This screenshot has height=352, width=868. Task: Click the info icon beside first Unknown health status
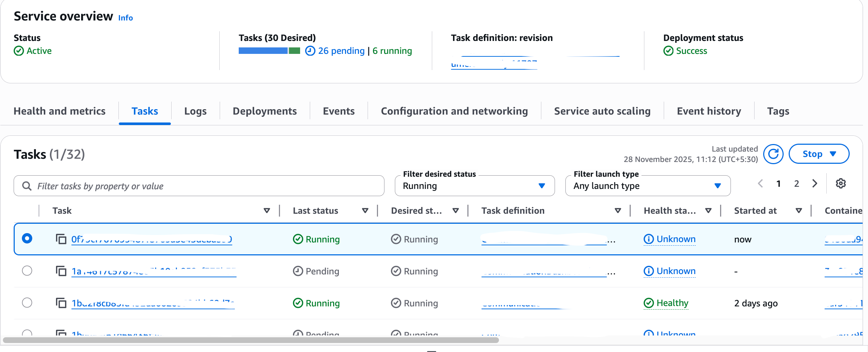point(648,239)
